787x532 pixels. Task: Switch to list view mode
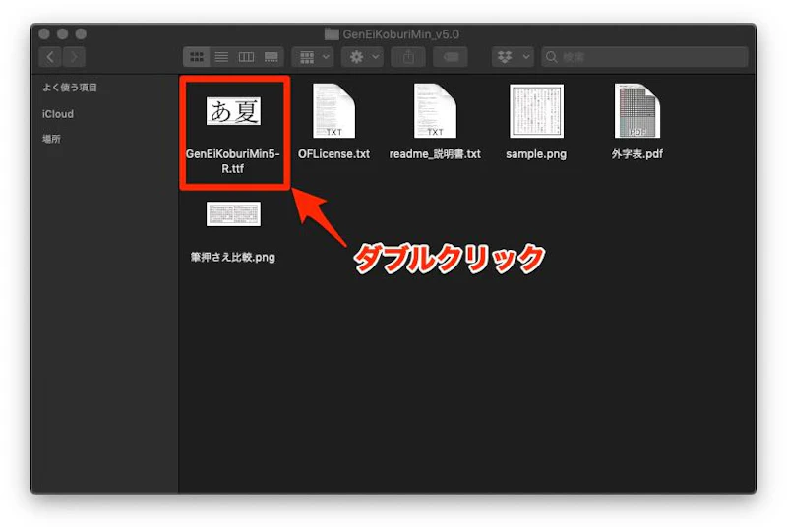pos(221,57)
